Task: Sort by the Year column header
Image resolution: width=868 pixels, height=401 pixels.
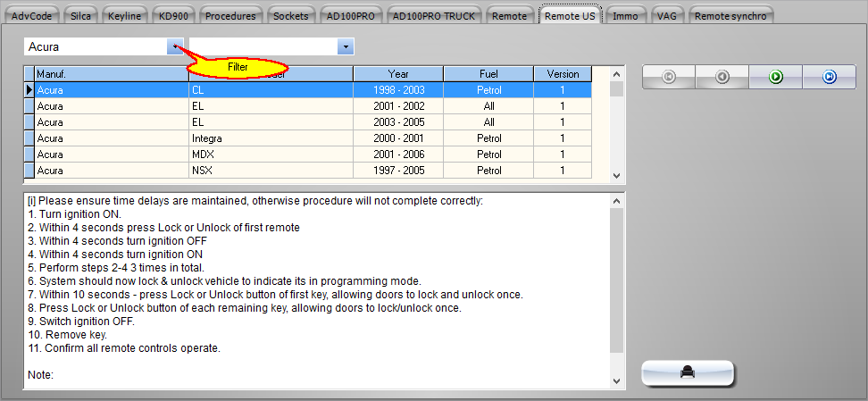Action: pos(398,74)
